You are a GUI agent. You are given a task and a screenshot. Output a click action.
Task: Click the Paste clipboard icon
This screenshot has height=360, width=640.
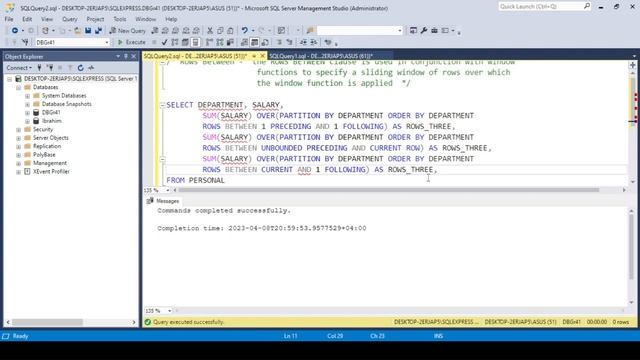tap(231, 31)
